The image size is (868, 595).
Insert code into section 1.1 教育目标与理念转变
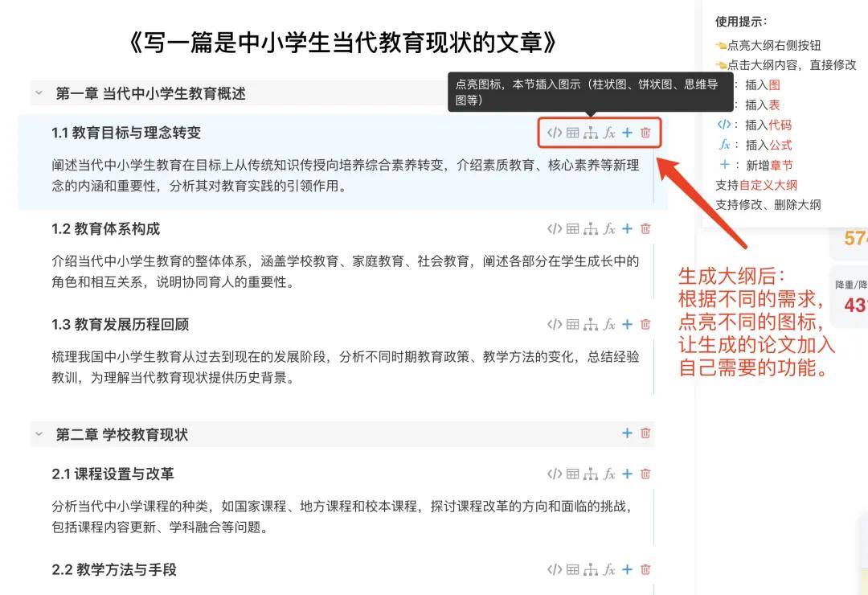coord(555,133)
